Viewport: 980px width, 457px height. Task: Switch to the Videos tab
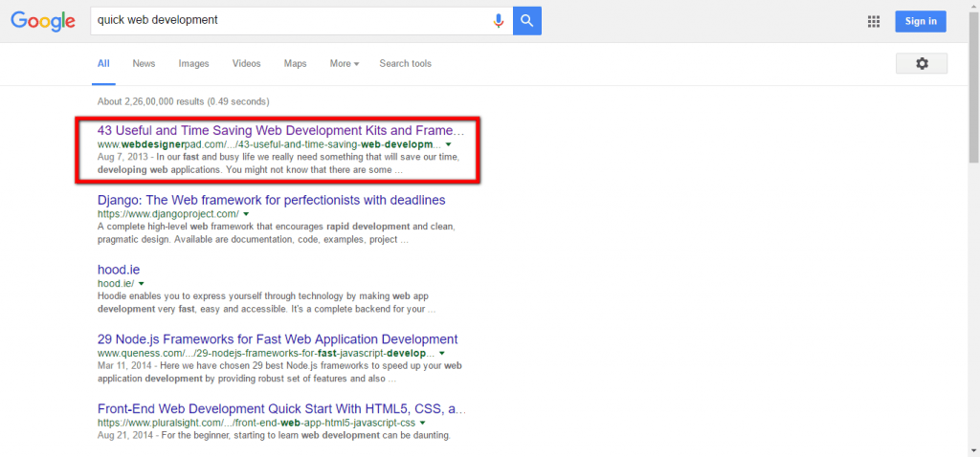(246, 64)
